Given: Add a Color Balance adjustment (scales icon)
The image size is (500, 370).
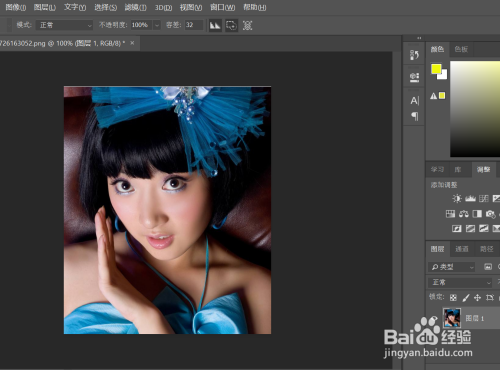Looking at the screenshot, I should (x=464, y=214).
